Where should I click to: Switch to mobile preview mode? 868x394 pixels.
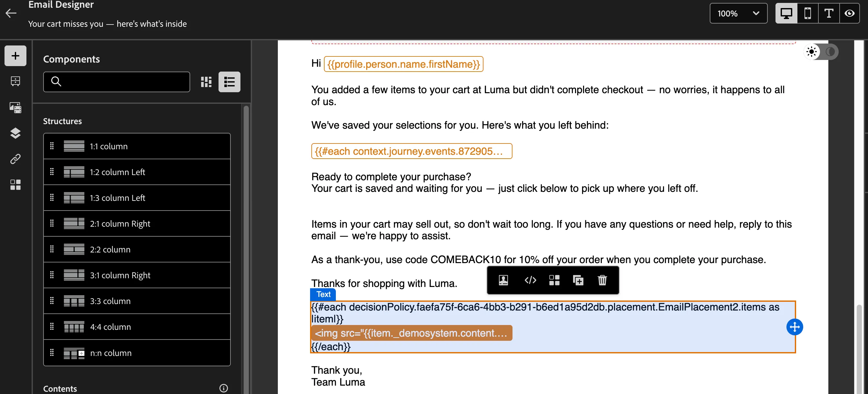tap(808, 14)
